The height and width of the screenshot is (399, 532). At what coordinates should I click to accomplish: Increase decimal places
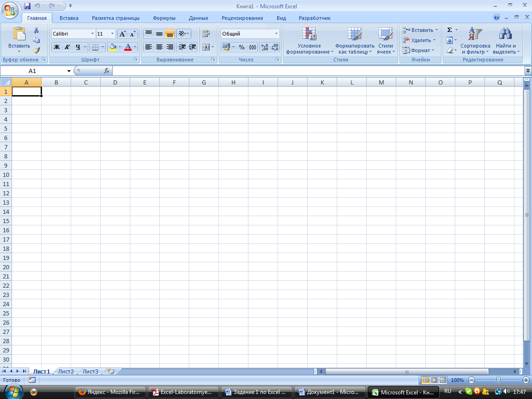pyautogui.click(x=264, y=47)
